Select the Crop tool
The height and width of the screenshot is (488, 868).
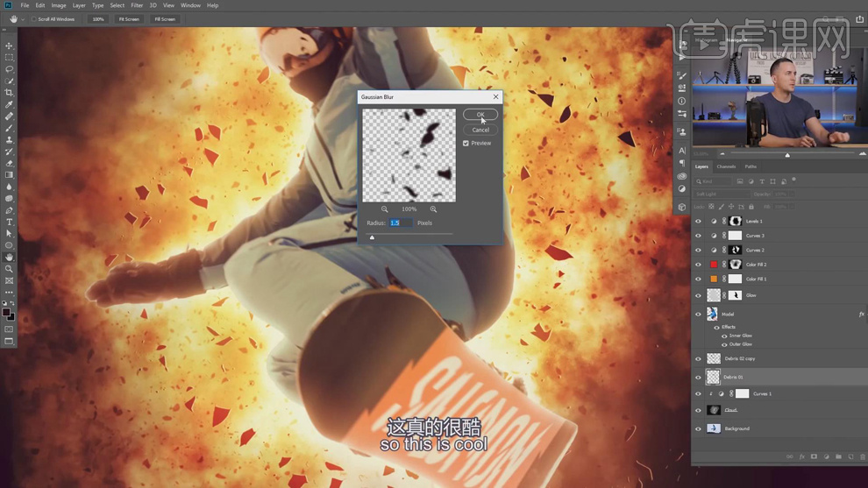[9, 93]
